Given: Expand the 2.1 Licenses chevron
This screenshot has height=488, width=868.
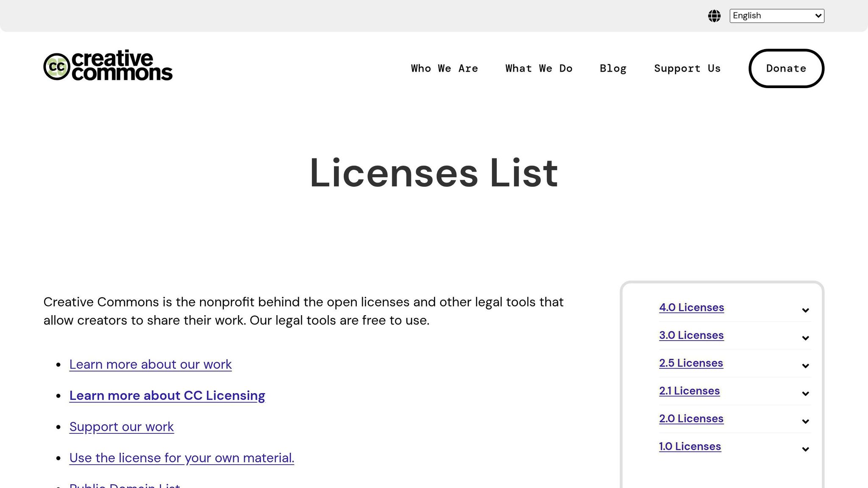Looking at the screenshot, I should point(805,394).
